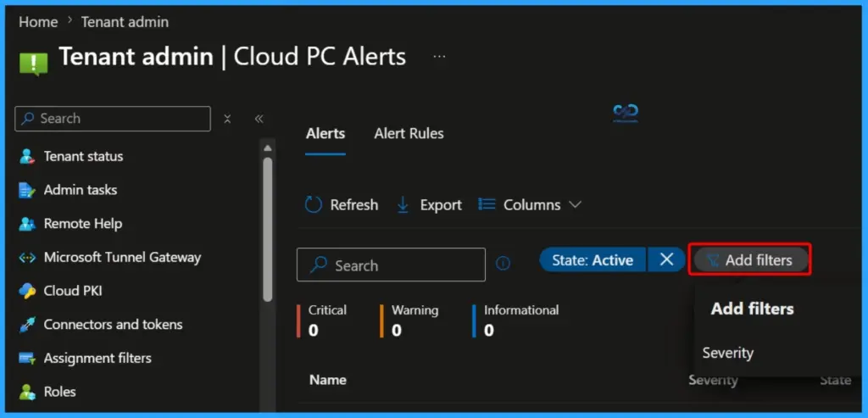The height and width of the screenshot is (418, 868).
Task: Click the State column header
Action: (835, 380)
